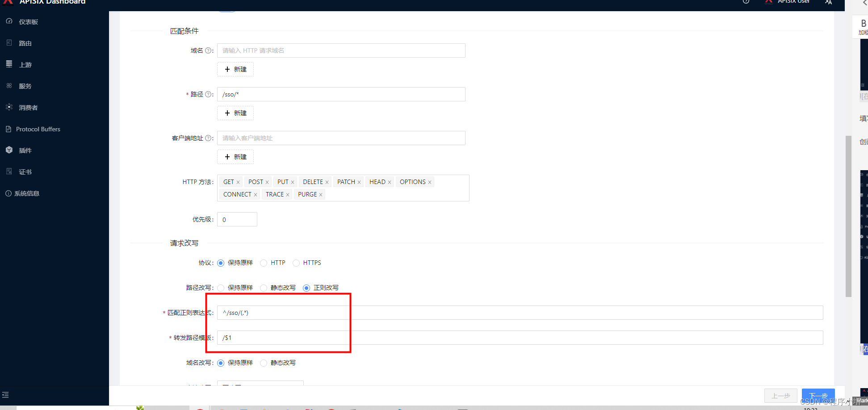Click the info circle icon beside 系统信息
Screen dimensions: 868x410
pyautogui.click(x=8, y=193)
